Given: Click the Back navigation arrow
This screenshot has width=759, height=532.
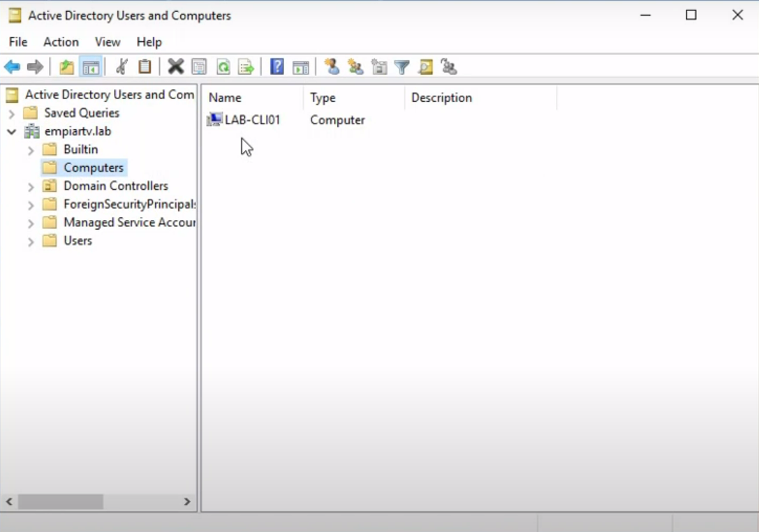Looking at the screenshot, I should coord(11,66).
